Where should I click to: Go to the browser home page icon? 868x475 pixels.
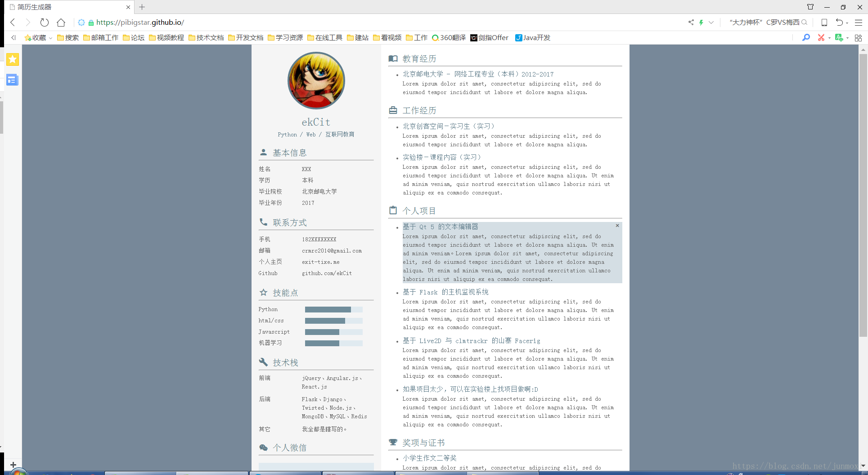(61, 23)
